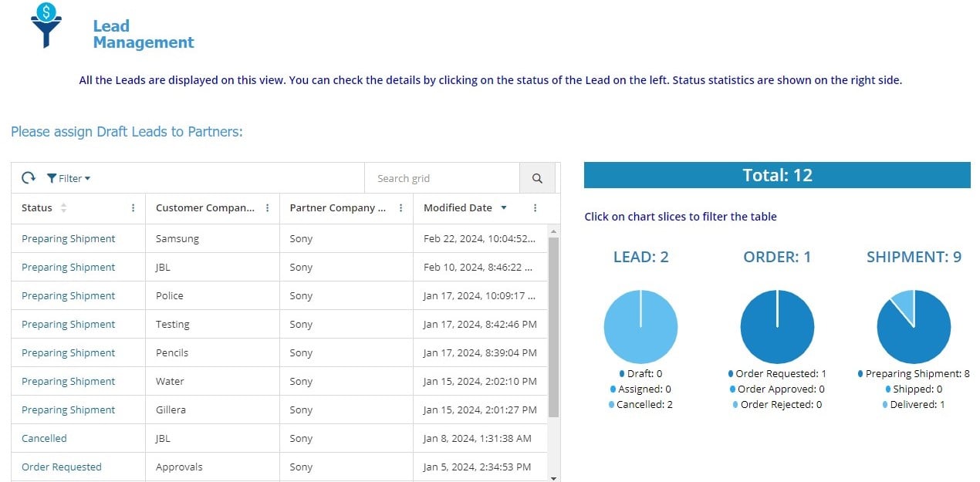Viewport: 980px width, 482px height.
Task: Open the Cancelled lead for JBL
Action: (44, 438)
